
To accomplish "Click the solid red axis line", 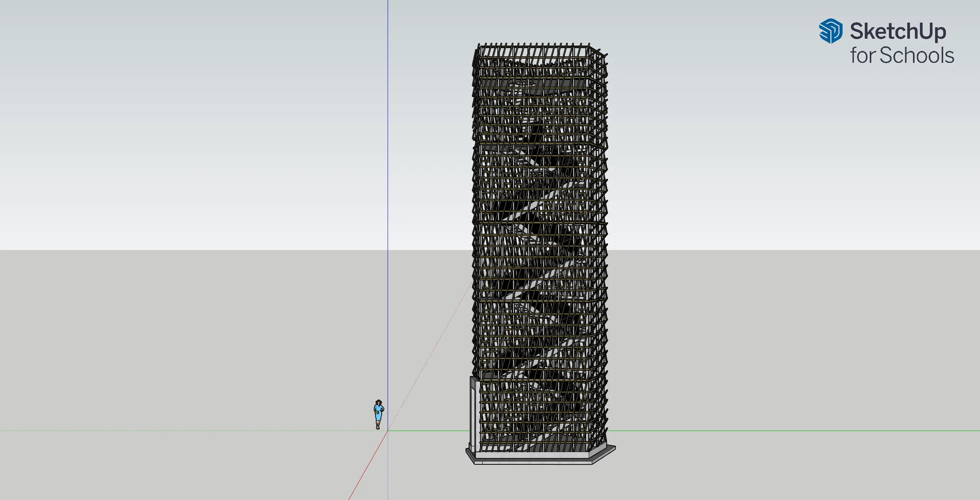I will click(367, 466).
